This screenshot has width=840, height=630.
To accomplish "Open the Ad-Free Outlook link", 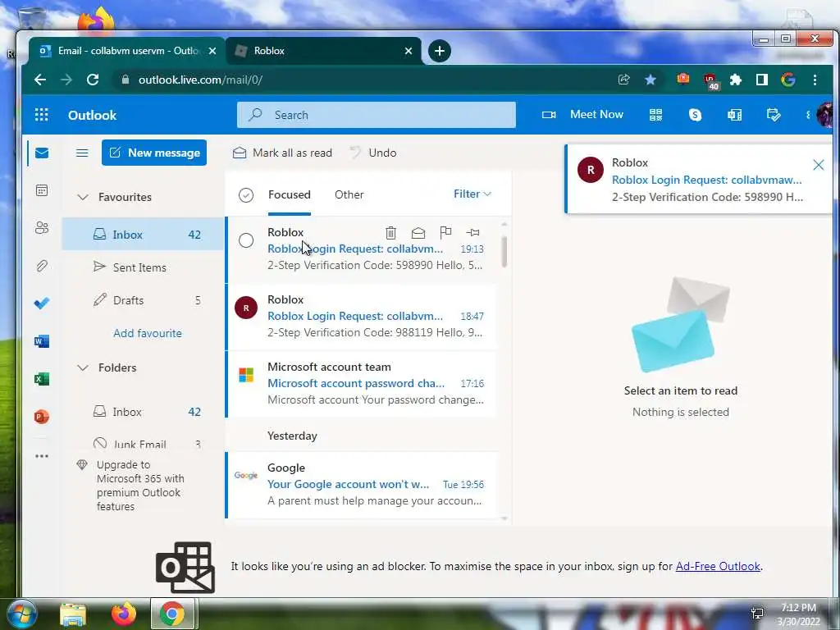I will click(718, 566).
